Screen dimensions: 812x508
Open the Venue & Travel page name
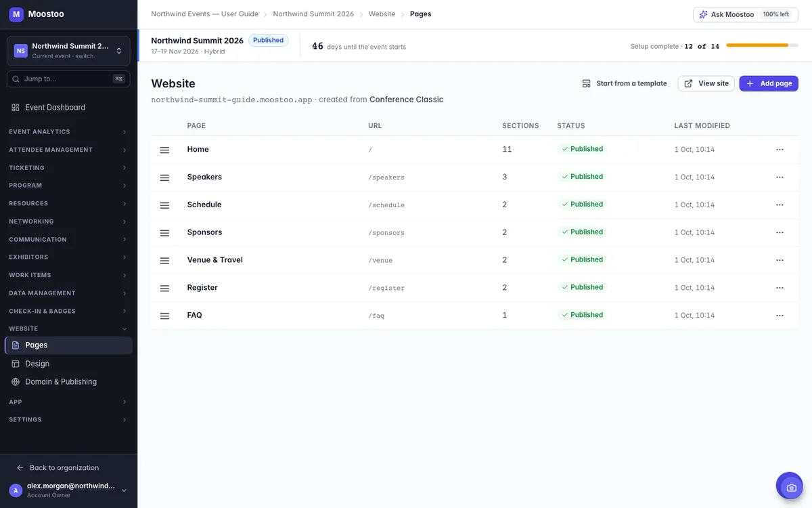pyautogui.click(x=215, y=260)
